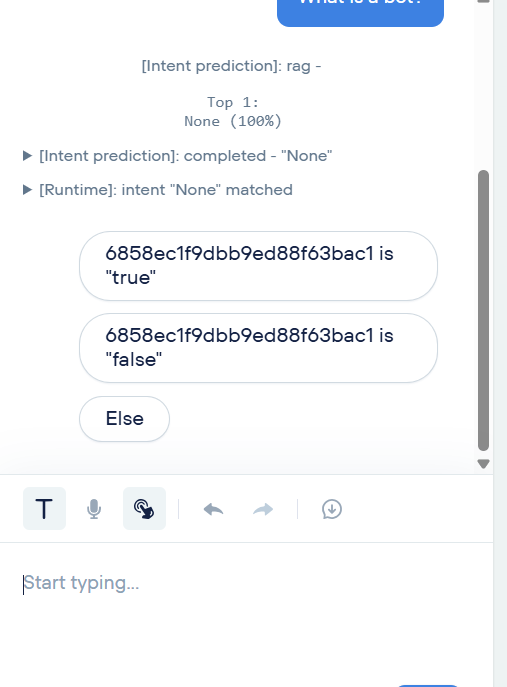Choose the 6858ec1f9dbb9ed88f63bac1 is "false" option
Screen dimensions: 507x687
click(x=258, y=347)
